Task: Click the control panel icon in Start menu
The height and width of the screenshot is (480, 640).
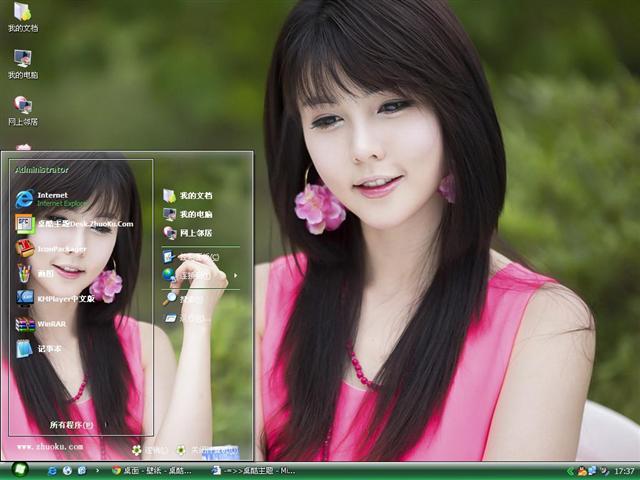Action: [x=169, y=257]
